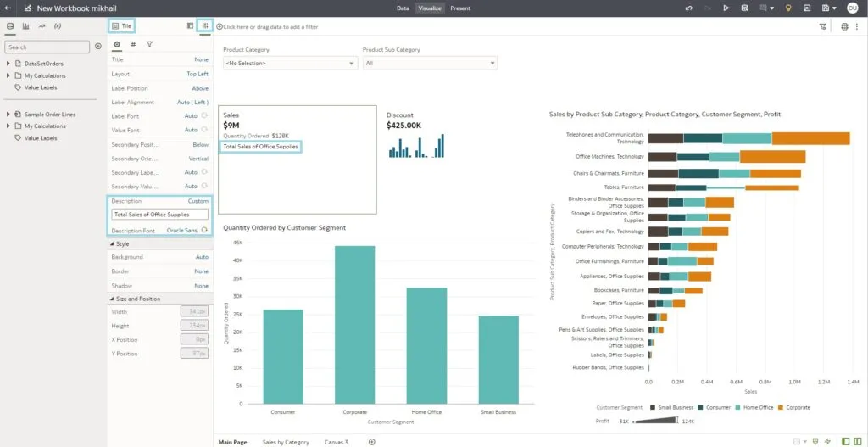Toggle the Small Business legend item

click(x=672, y=407)
